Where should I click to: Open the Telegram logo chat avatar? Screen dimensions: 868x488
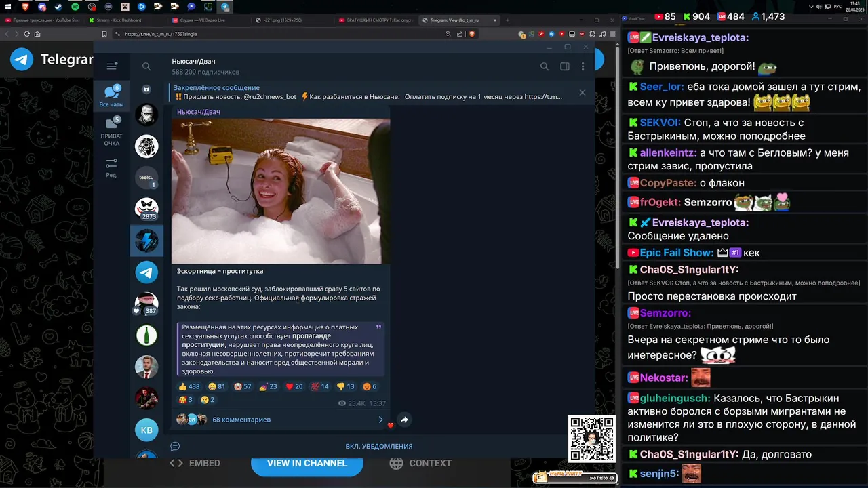146,272
